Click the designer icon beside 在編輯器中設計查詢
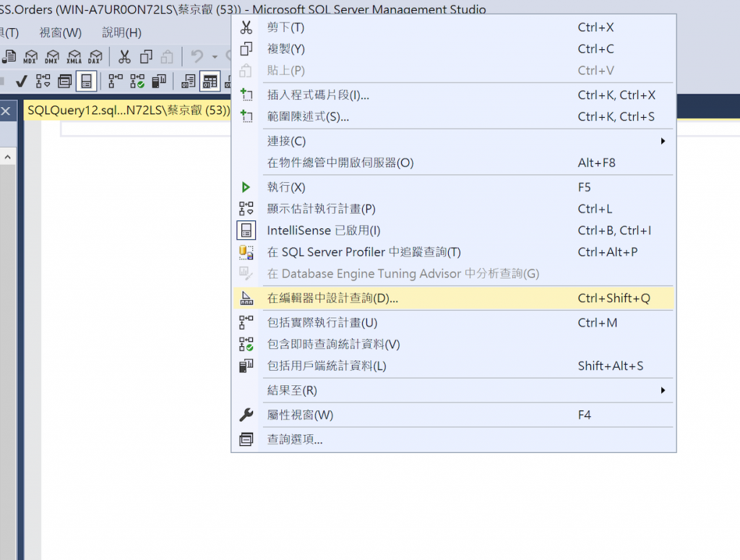 click(246, 298)
